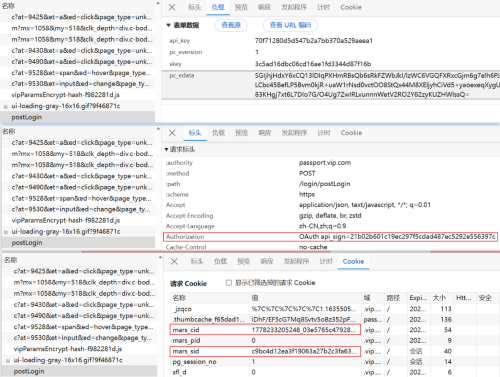
Task: Click sort arrow beside 名称 in top panel
Action: tap(158, 3)
